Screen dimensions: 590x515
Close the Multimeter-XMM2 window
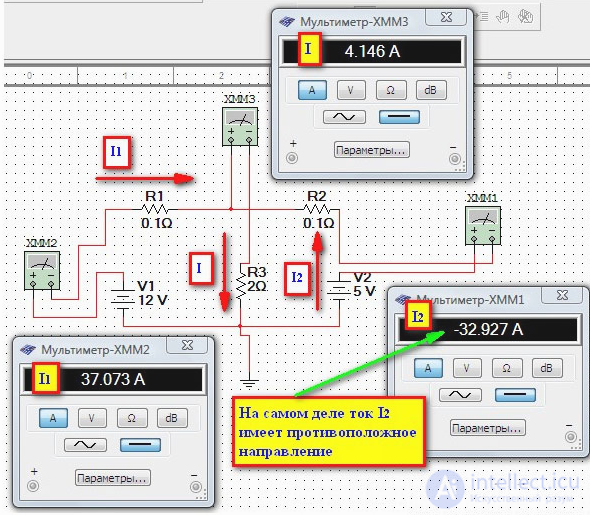click(x=187, y=345)
